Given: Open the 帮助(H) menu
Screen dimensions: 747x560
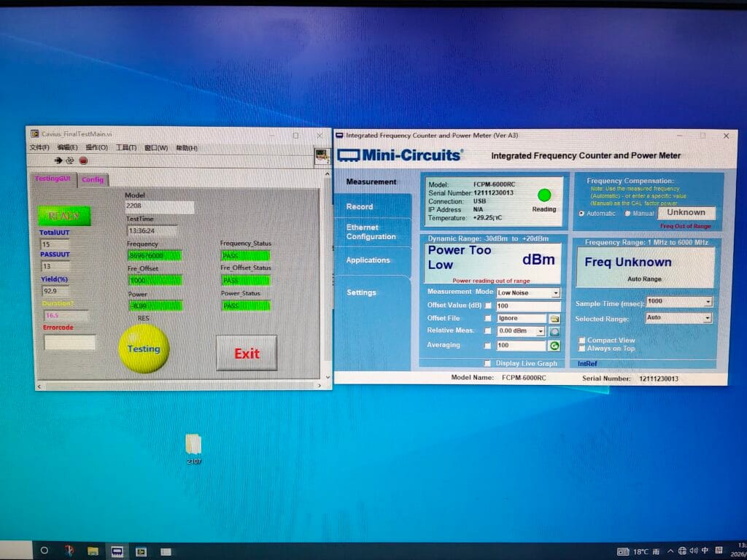Looking at the screenshot, I should 187,148.
